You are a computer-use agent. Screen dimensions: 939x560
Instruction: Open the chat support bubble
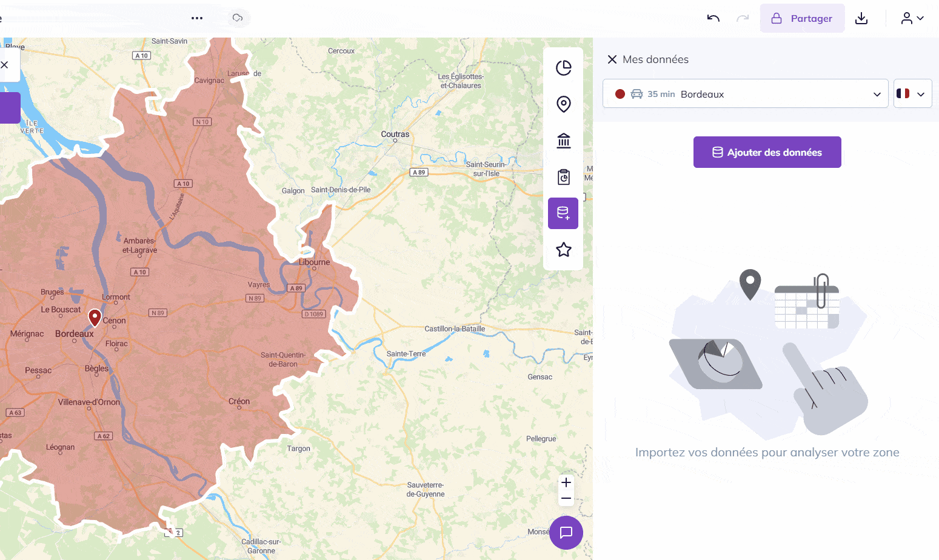click(566, 532)
